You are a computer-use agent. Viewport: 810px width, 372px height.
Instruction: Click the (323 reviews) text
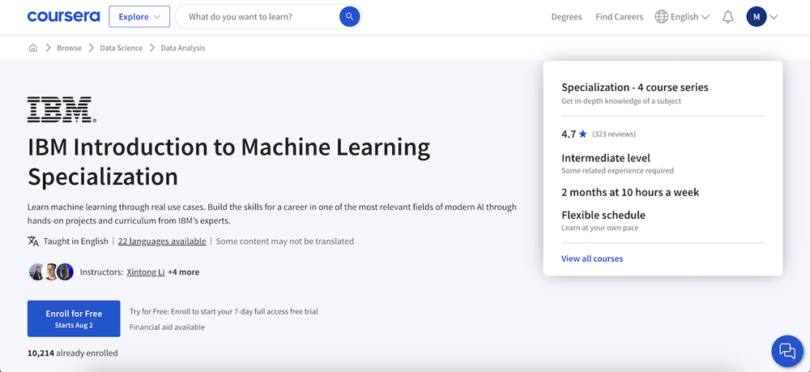point(614,134)
